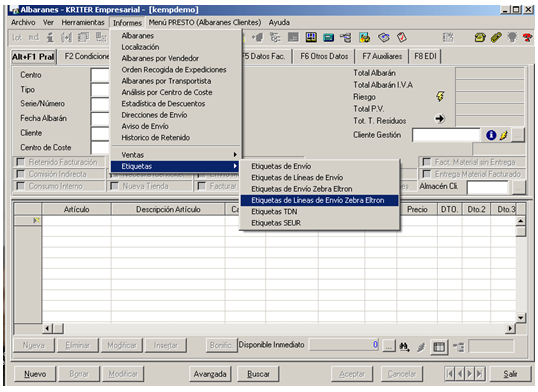Toggle Facturar checkbox

pyautogui.click(x=201, y=186)
